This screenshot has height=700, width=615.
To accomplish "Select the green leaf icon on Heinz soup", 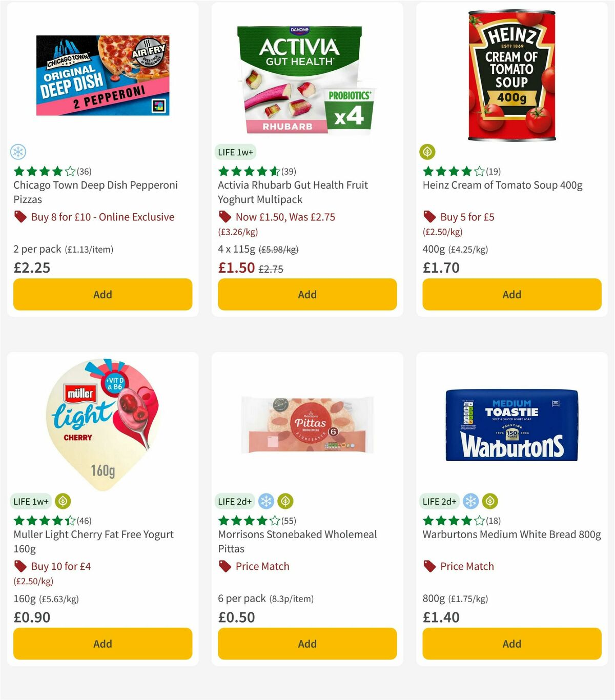I will coord(427,152).
